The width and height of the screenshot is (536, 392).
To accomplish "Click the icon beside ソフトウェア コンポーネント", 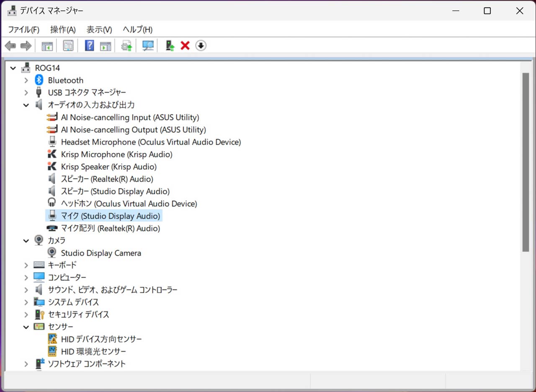I will click(39, 364).
